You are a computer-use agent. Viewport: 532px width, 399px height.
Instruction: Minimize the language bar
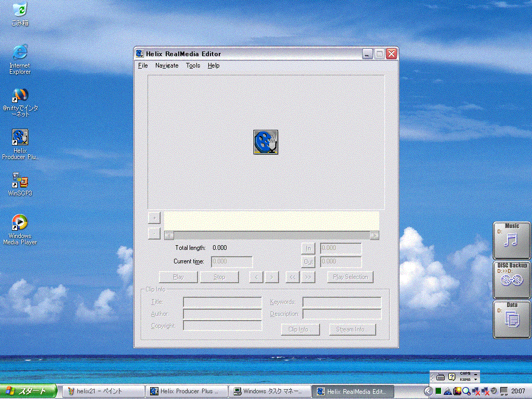[x=476, y=374]
